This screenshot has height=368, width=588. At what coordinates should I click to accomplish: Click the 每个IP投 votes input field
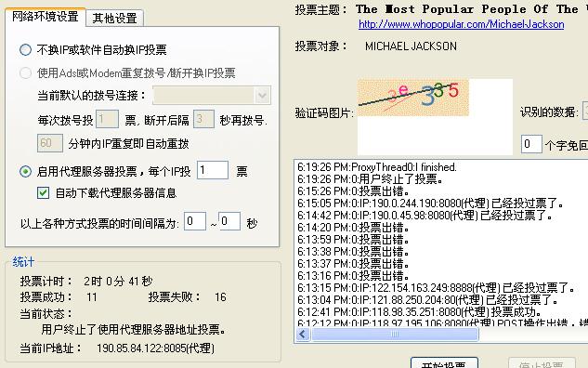click(x=213, y=170)
